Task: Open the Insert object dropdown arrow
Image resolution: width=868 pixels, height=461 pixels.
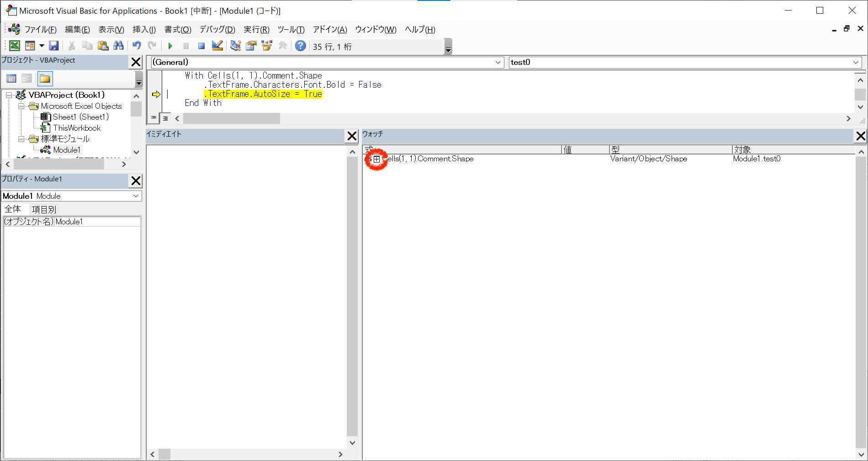Action: point(42,46)
